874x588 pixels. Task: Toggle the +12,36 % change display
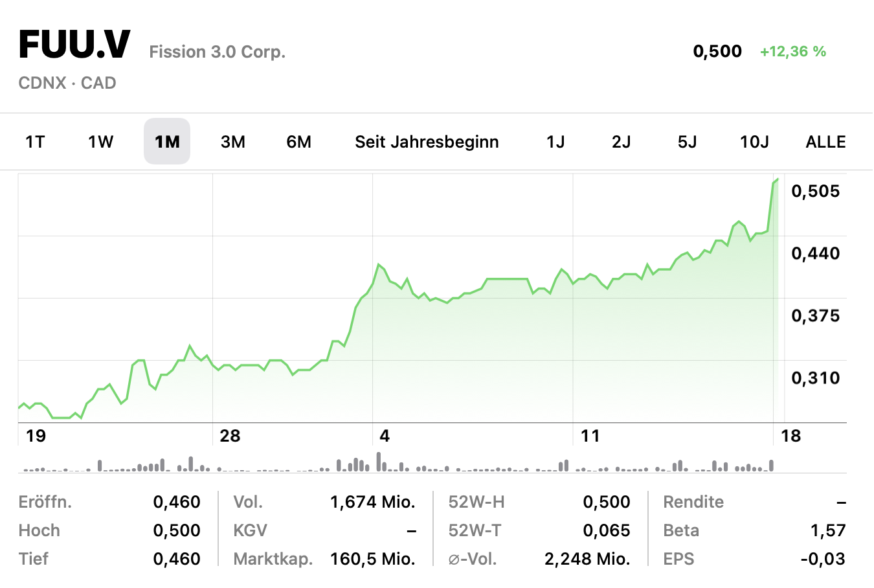tap(793, 52)
